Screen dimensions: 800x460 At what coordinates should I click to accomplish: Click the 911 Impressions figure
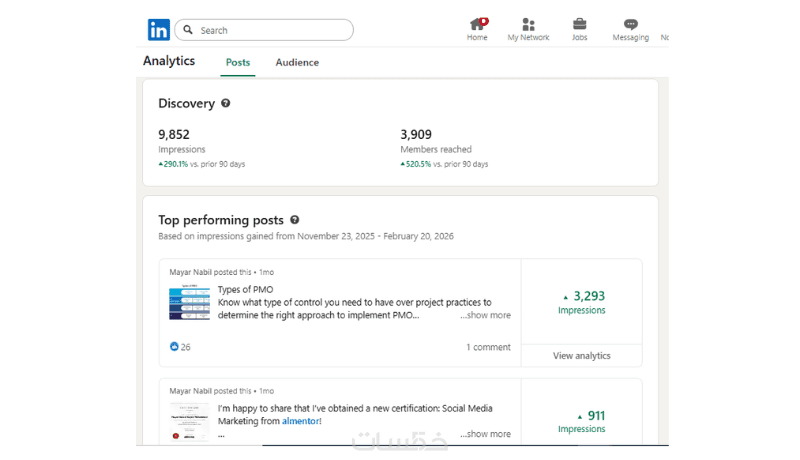coord(582,416)
